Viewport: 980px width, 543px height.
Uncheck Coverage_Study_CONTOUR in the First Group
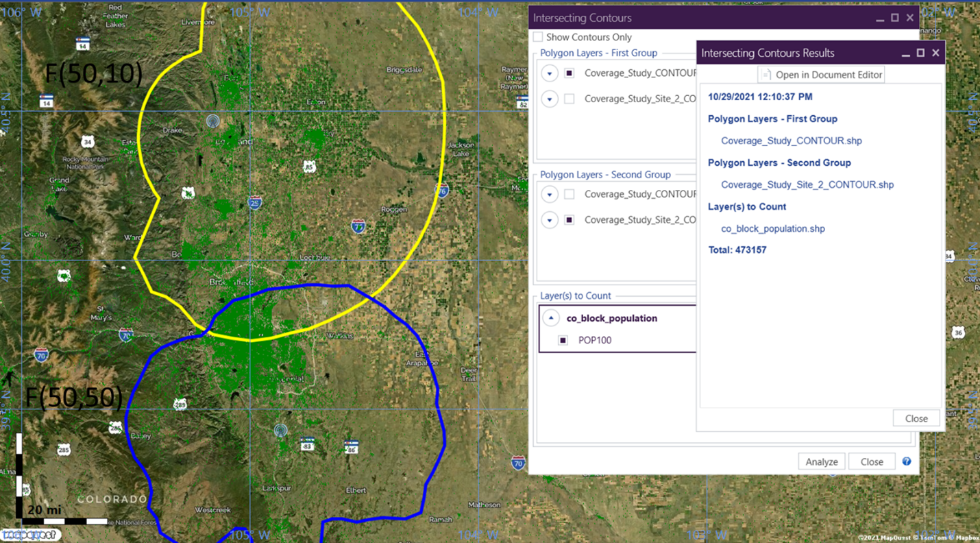click(x=569, y=73)
